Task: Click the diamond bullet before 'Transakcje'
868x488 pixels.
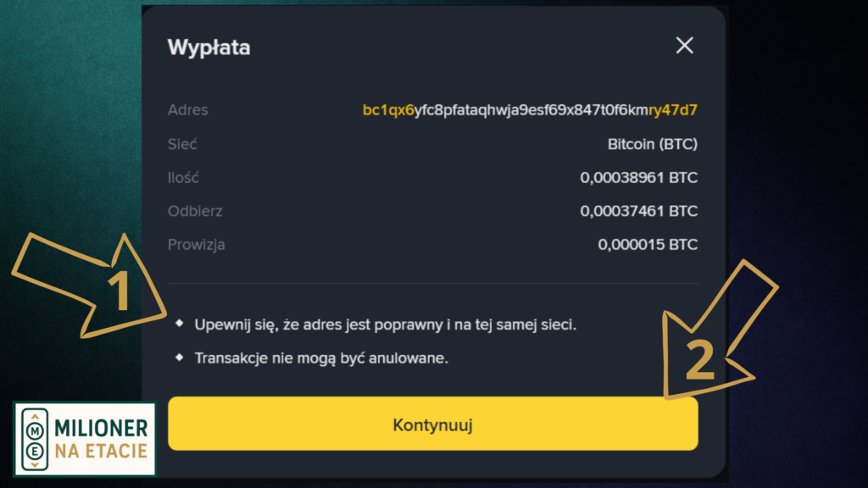Action: pos(179,358)
